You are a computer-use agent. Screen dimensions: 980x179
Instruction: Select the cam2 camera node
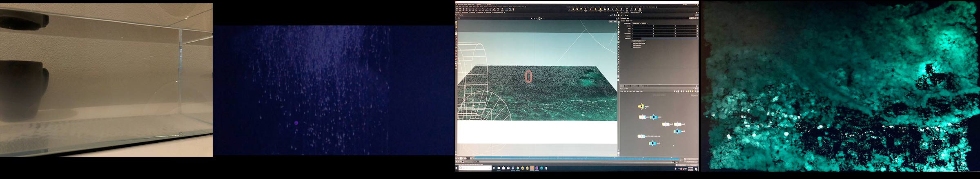(x=677, y=131)
